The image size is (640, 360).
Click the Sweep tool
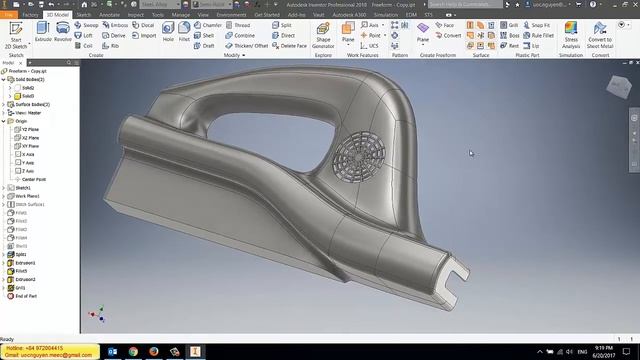pyautogui.click(x=87, y=25)
